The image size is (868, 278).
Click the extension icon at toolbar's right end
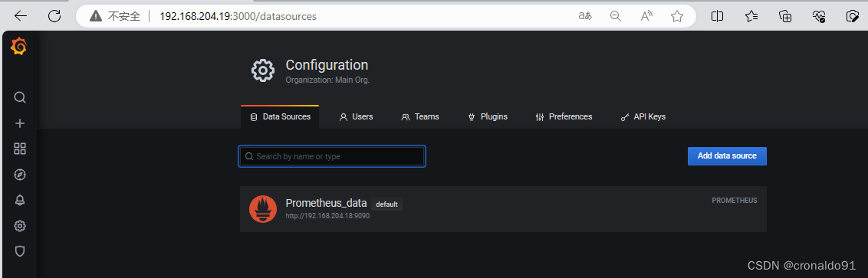pos(853,16)
